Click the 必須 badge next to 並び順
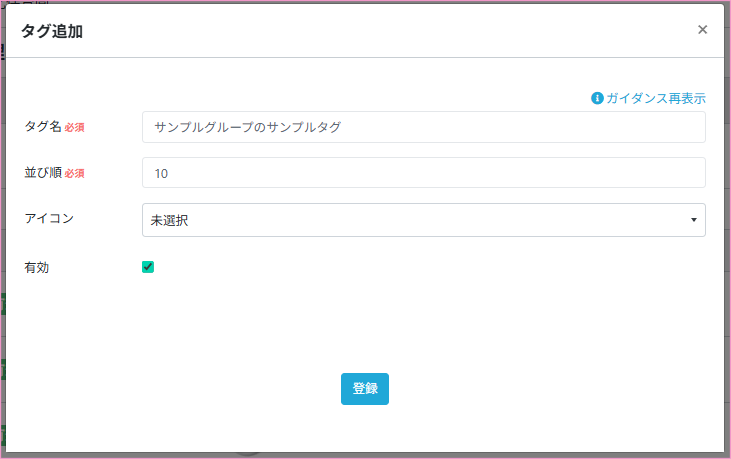 (x=75, y=174)
